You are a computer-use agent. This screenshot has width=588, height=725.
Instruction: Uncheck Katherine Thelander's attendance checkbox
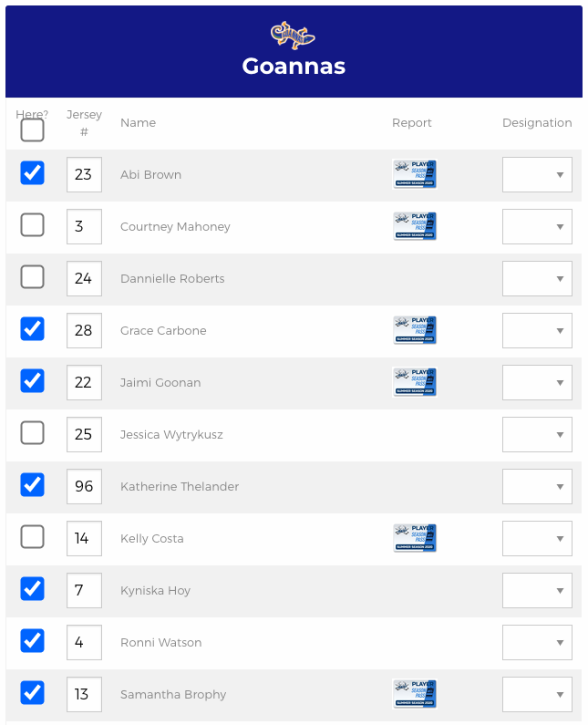point(32,485)
